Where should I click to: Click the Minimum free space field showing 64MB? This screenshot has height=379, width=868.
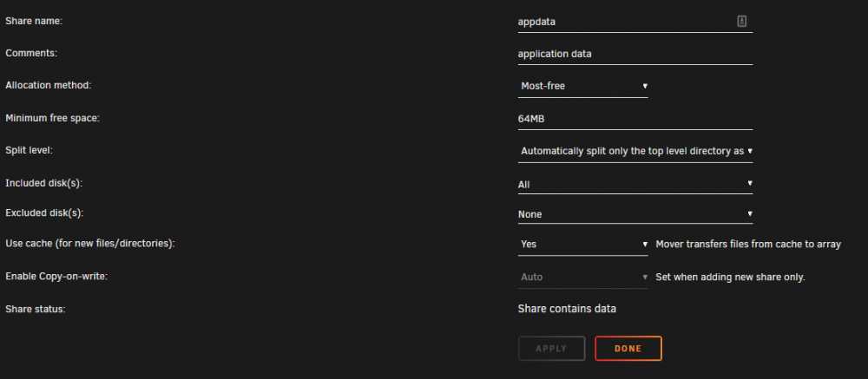point(635,119)
